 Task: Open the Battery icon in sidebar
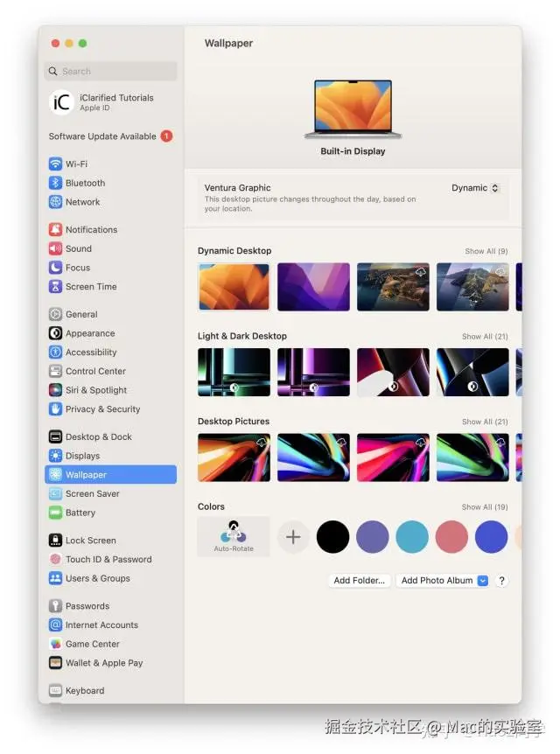tap(55, 513)
